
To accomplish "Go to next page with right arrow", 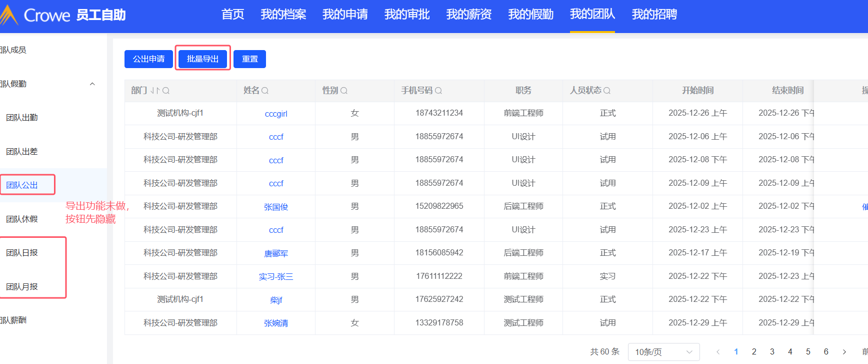I will 844,352.
